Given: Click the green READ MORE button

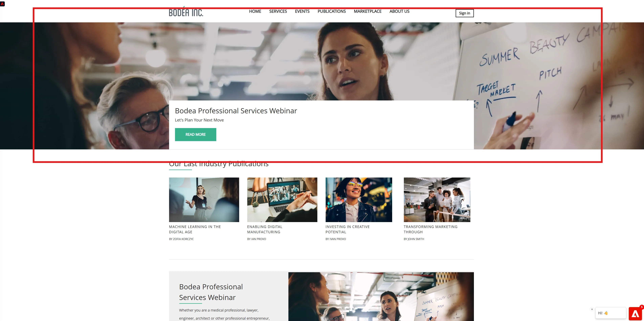Looking at the screenshot, I should click(x=195, y=135).
